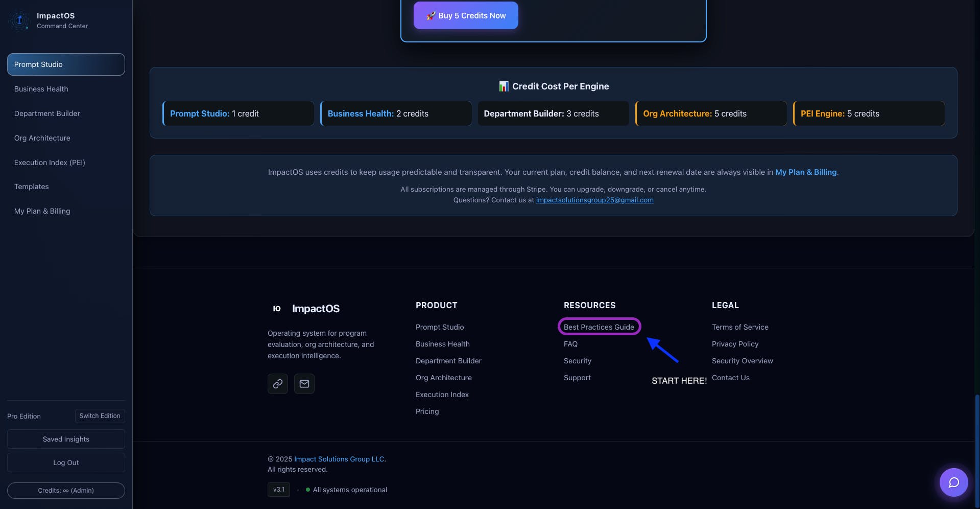The height and width of the screenshot is (509, 980).
Task: Open footer Department Builder link
Action: [x=448, y=361]
